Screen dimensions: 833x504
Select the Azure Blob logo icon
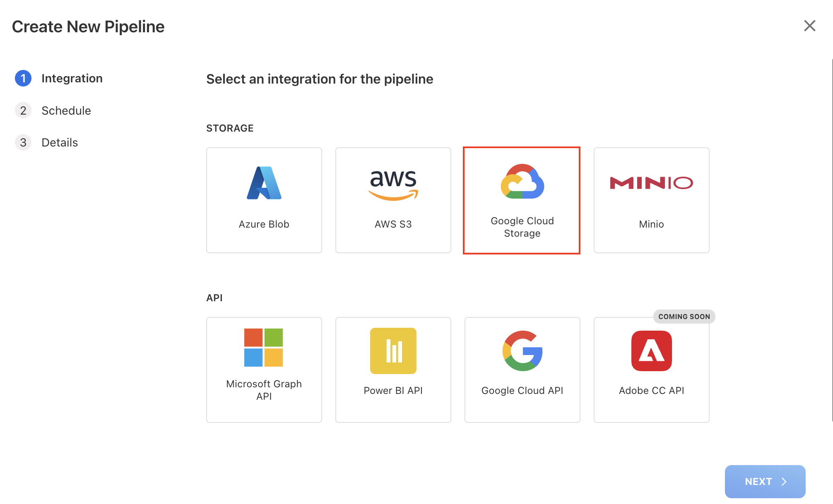click(x=264, y=183)
